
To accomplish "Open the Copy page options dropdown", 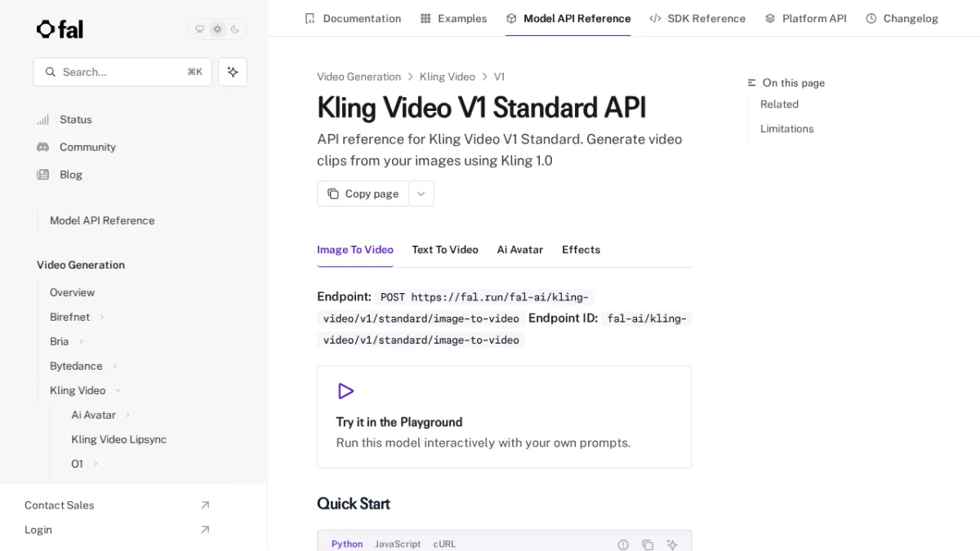I will point(421,193).
